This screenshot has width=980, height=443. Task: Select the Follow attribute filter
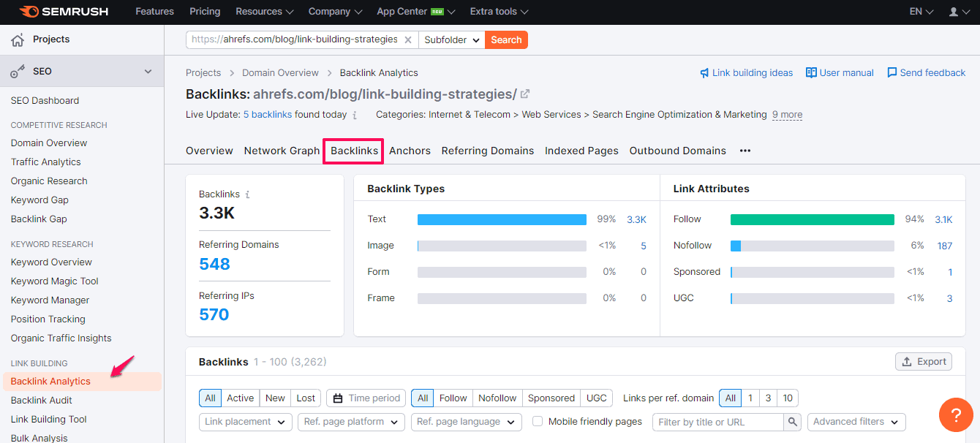(453, 398)
